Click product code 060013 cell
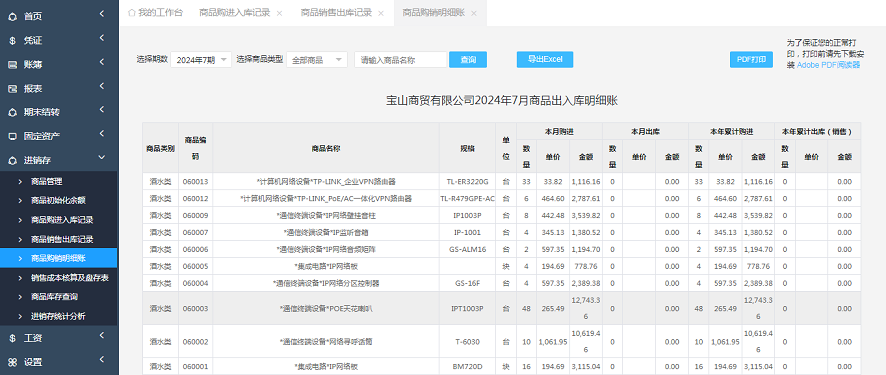 196,182
